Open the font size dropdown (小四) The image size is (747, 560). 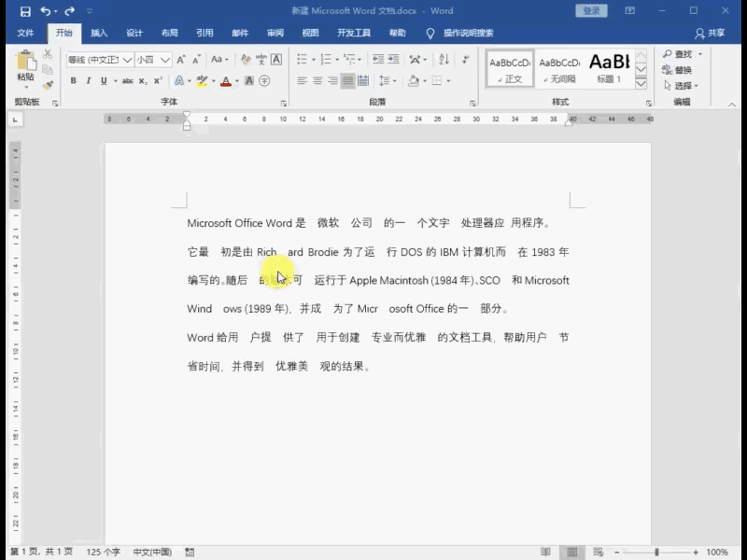click(165, 60)
